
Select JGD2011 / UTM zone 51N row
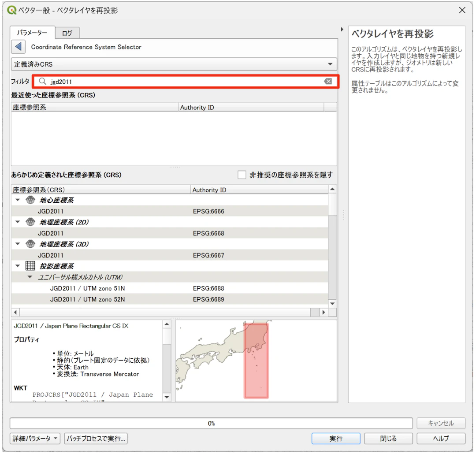tap(170, 288)
